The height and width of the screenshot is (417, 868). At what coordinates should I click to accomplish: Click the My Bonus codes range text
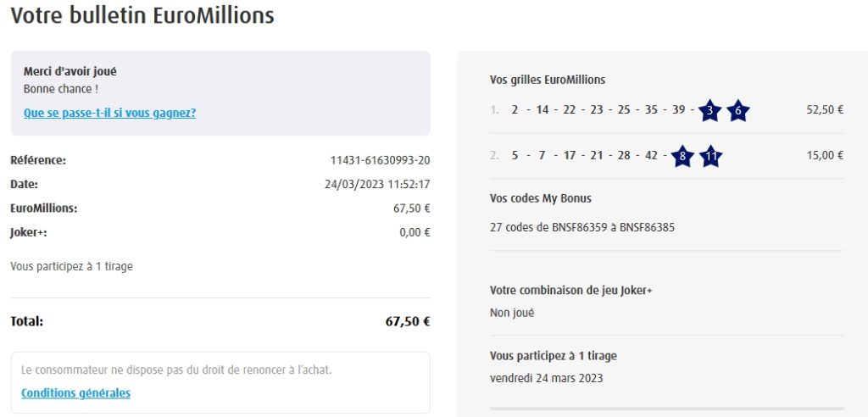click(582, 227)
